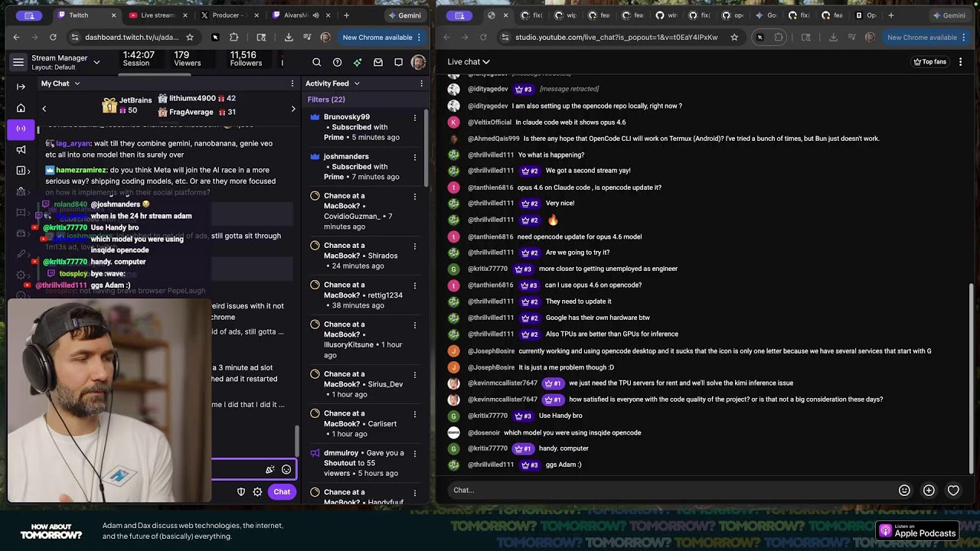The height and width of the screenshot is (551, 980).
Task: Reload the Twitch dashboard page
Action: (x=53, y=37)
